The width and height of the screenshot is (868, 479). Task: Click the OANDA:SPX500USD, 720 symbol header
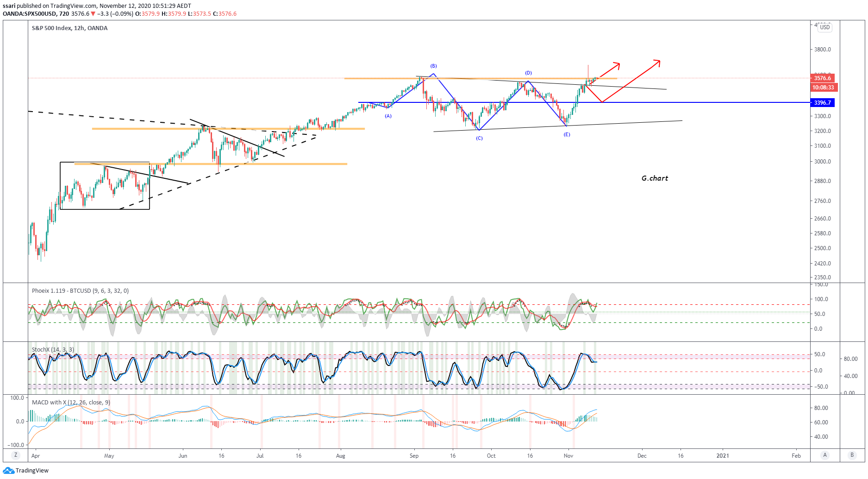[x=36, y=14]
